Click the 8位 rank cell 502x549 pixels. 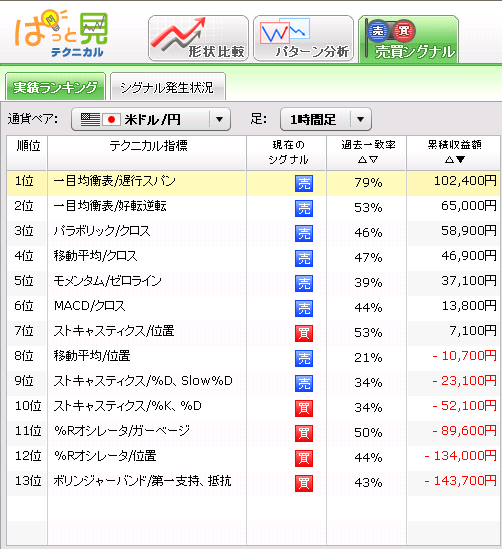click(x=24, y=356)
